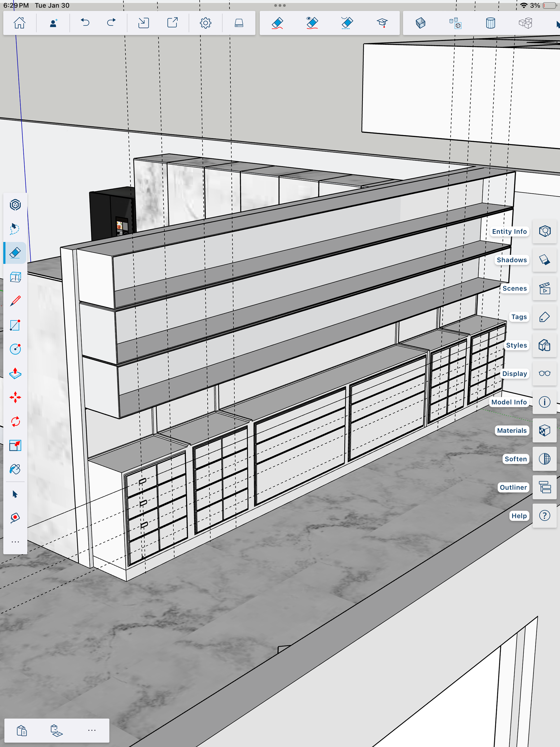
Task: Tap the Tags label
Action: pyautogui.click(x=519, y=317)
